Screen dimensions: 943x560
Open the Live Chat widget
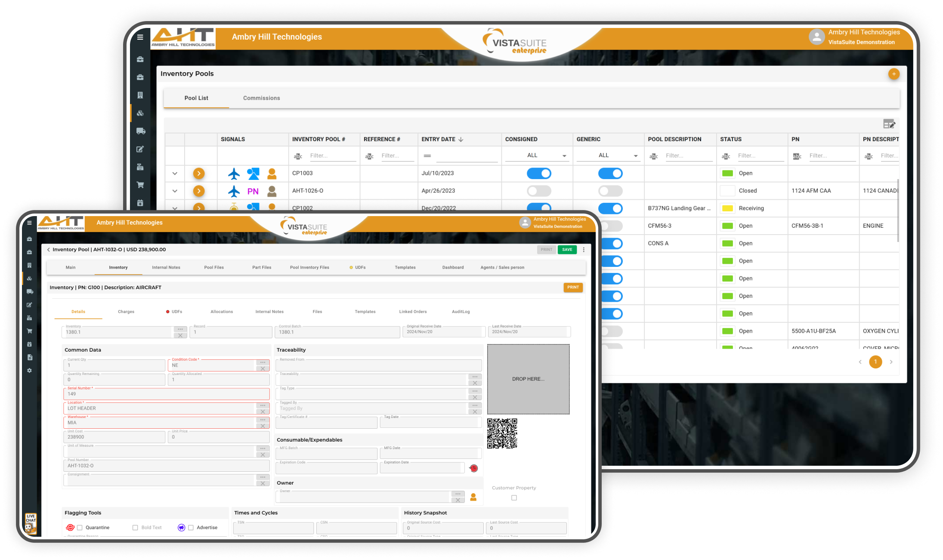pyautogui.click(x=31, y=523)
